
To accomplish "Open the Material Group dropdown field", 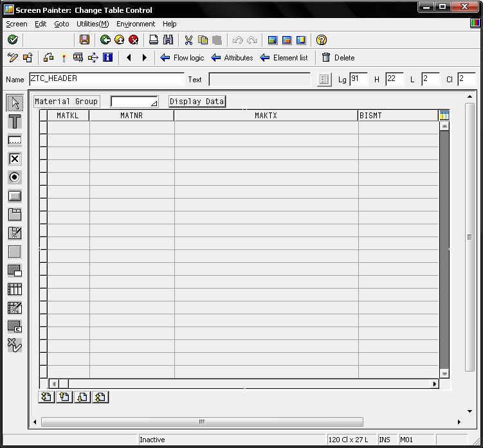I will click(x=134, y=102).
